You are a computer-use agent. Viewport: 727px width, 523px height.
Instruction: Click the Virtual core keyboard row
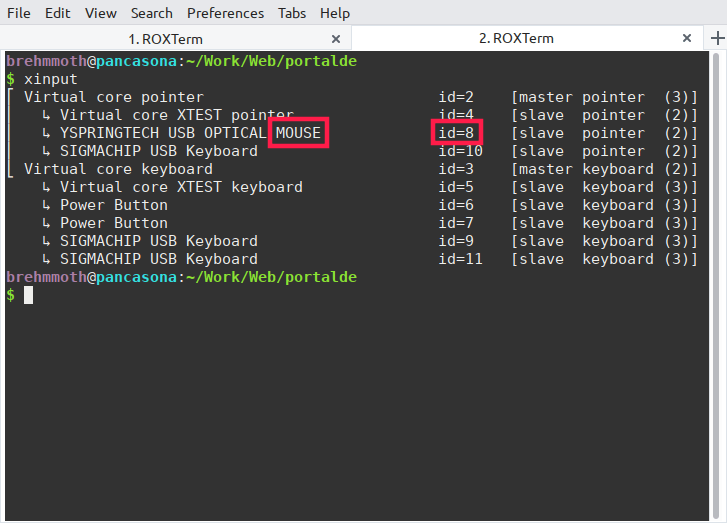[x=352, y=169]
